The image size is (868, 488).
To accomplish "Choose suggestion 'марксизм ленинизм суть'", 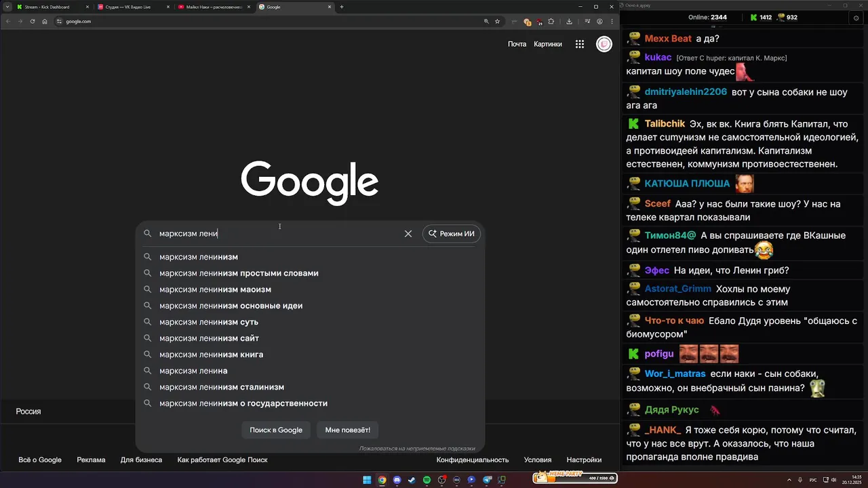I will 310,322.
